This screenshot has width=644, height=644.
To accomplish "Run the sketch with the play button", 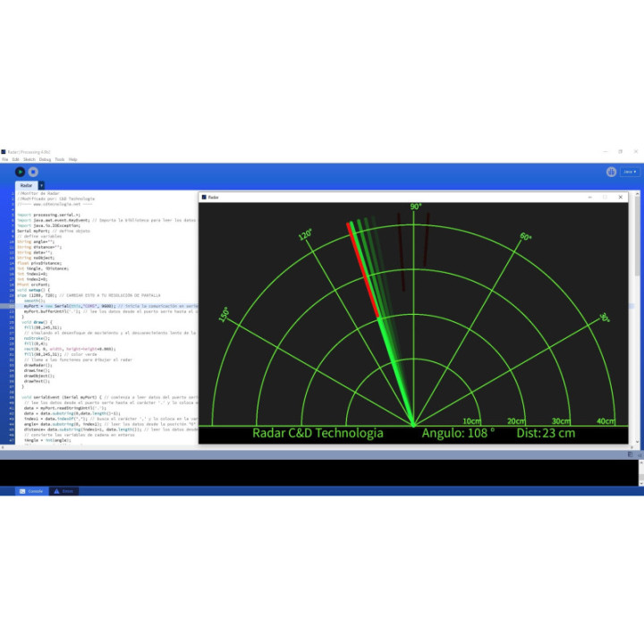I will (x=20, y=172).
